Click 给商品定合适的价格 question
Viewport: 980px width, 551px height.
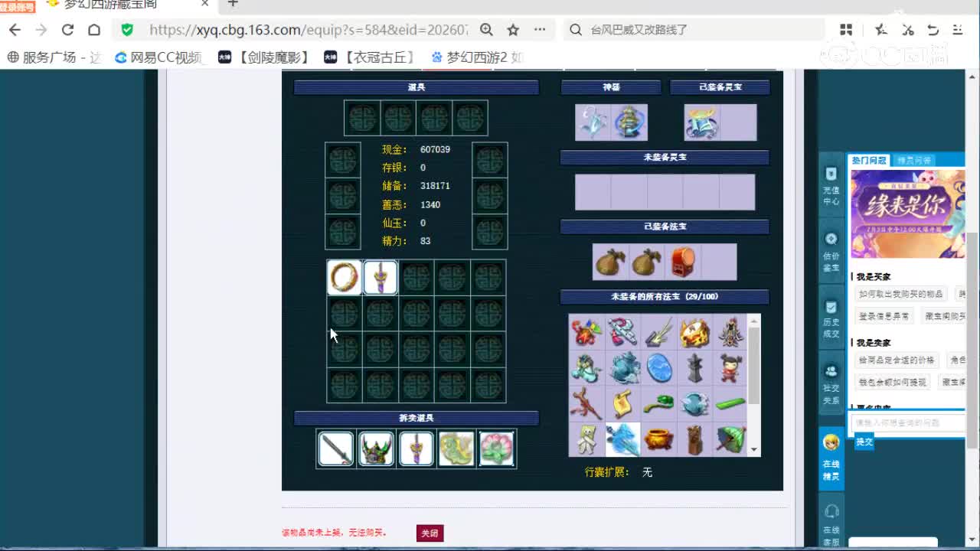[x=897, y=360]
